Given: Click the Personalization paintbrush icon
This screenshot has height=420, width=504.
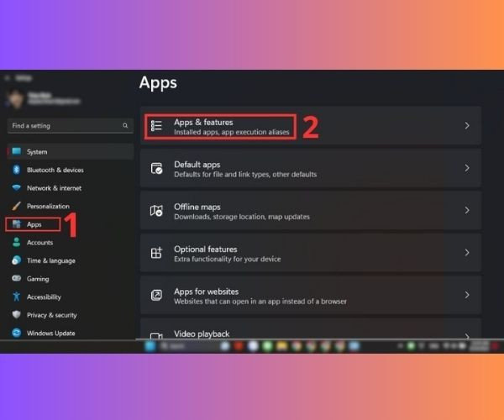Looking at the screenshot, I should 17,206.
